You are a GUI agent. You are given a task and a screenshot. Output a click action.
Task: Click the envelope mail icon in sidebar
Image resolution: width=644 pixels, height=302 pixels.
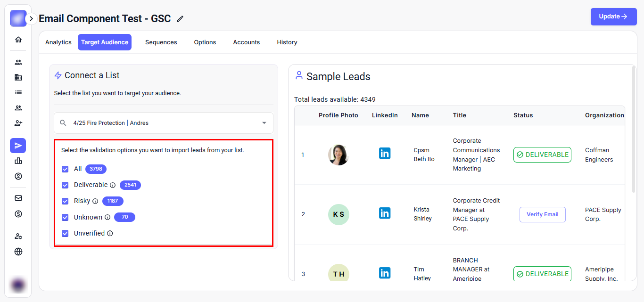click(18, 198)
